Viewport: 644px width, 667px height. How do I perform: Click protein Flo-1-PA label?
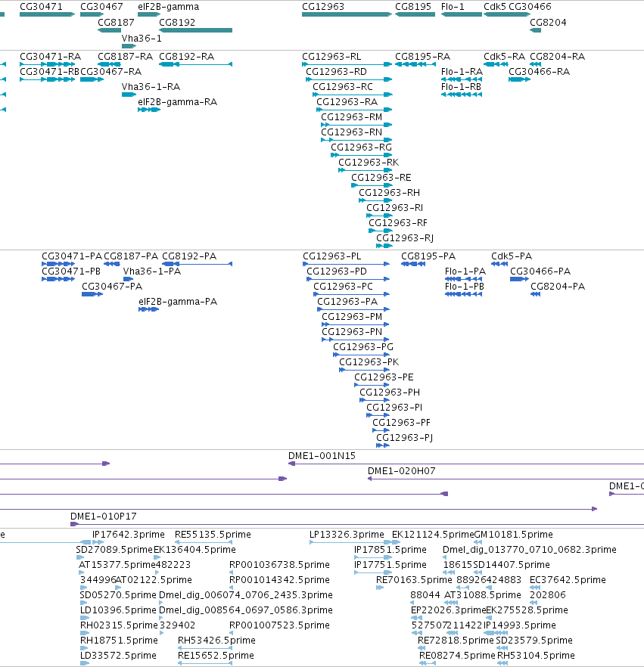465,271
